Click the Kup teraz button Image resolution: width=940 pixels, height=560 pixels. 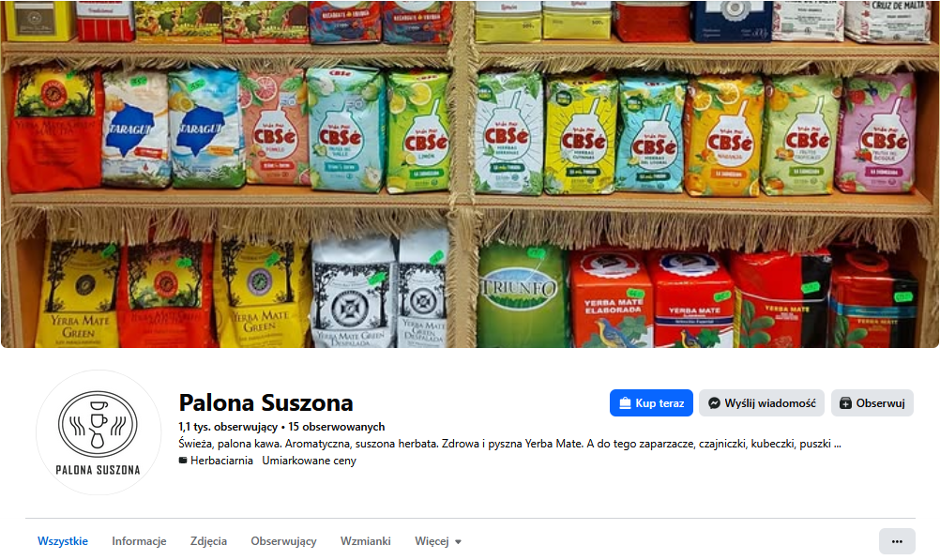651,403
